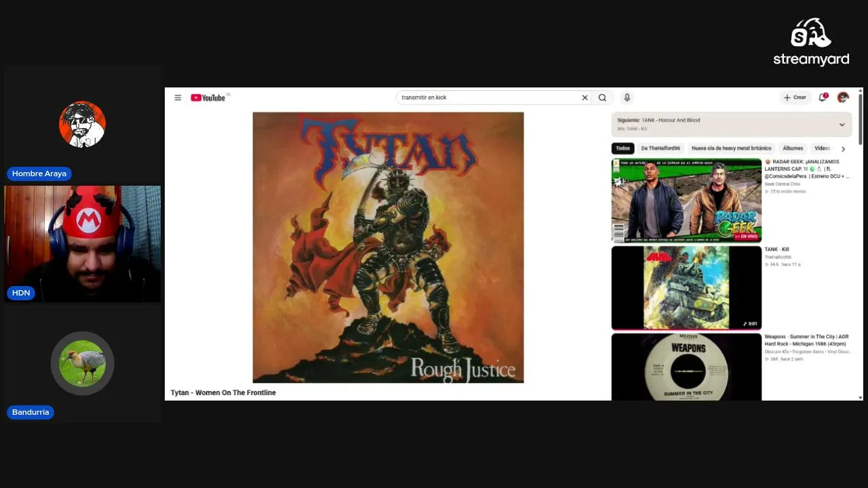868x488 pixels.
Task: Click the Tytan Rough Justice video player
Action: click(388, 247)
